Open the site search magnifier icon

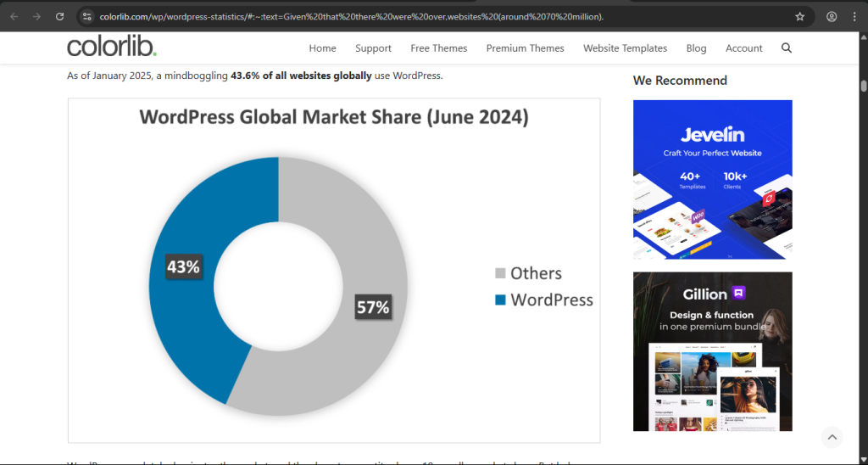[786, 48]
